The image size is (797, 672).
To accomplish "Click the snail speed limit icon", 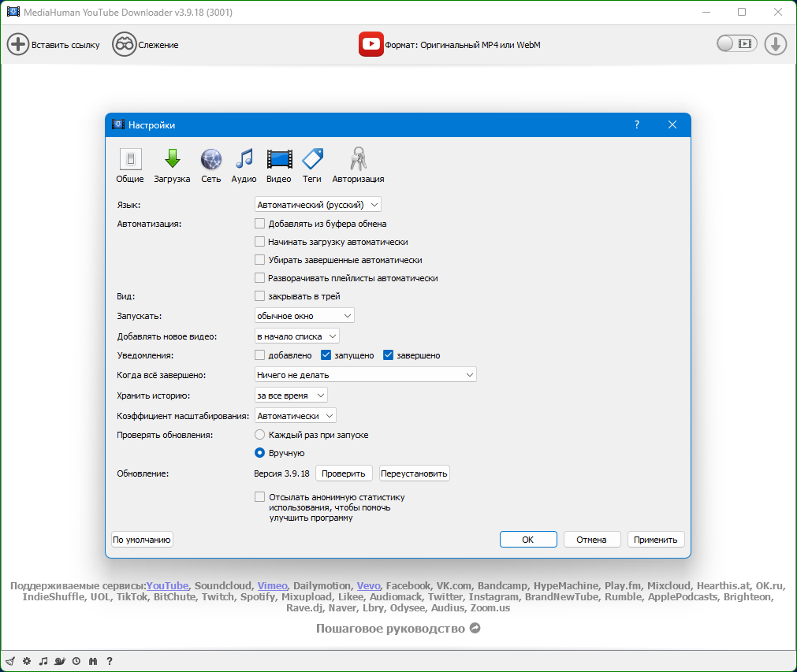I will [60, 661].
